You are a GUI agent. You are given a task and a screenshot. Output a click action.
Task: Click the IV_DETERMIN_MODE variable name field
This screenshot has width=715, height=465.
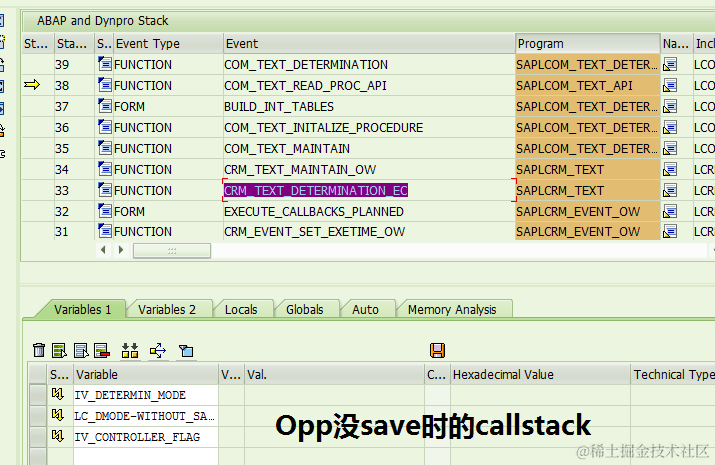[146, 395]
